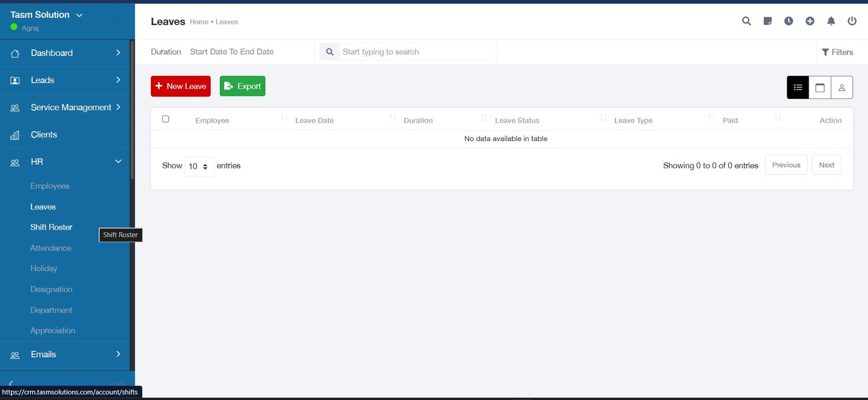This screenshot has height=400, width=868.
Task: Open Shift Roster in the sidebar
Action: coord(51,227)
